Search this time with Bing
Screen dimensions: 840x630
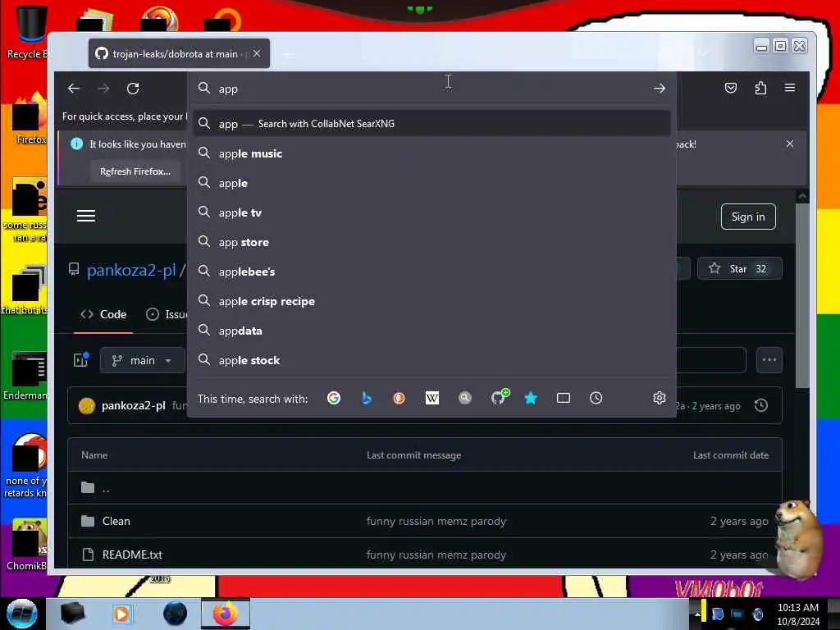[367, 398]
